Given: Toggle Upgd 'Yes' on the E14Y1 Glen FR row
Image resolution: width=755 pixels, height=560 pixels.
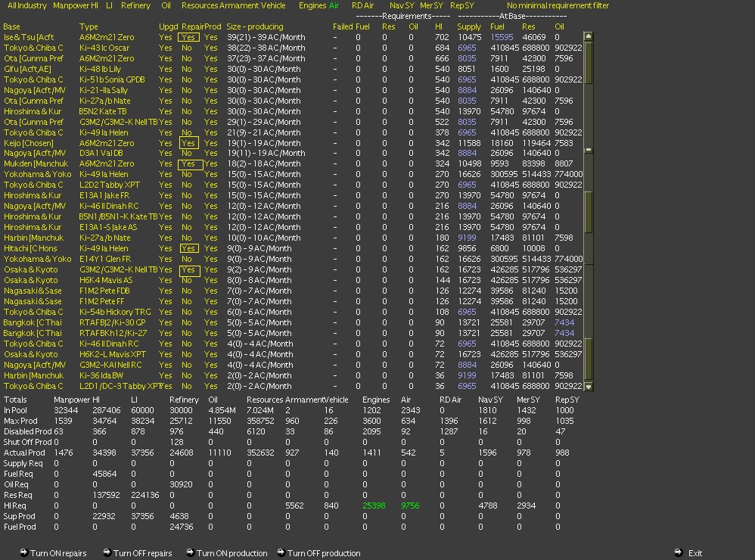Looking at the screenshot, I should click(165, 259).
